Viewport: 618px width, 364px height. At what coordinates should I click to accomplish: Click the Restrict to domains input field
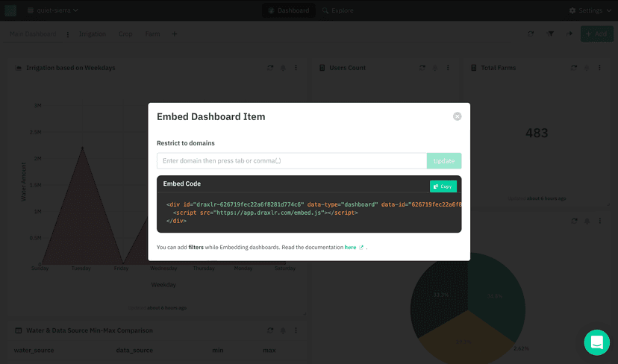[x=292, y=160]
